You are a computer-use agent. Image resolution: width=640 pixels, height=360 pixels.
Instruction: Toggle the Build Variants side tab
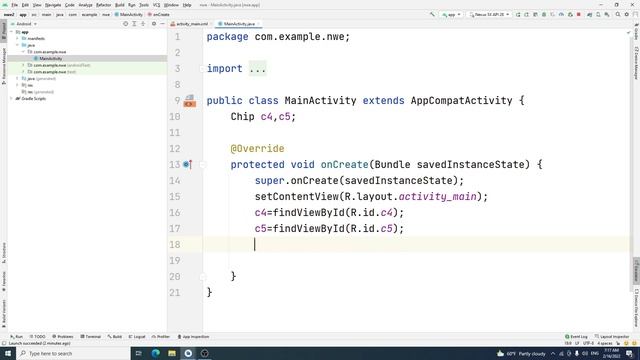pos(4,314)
